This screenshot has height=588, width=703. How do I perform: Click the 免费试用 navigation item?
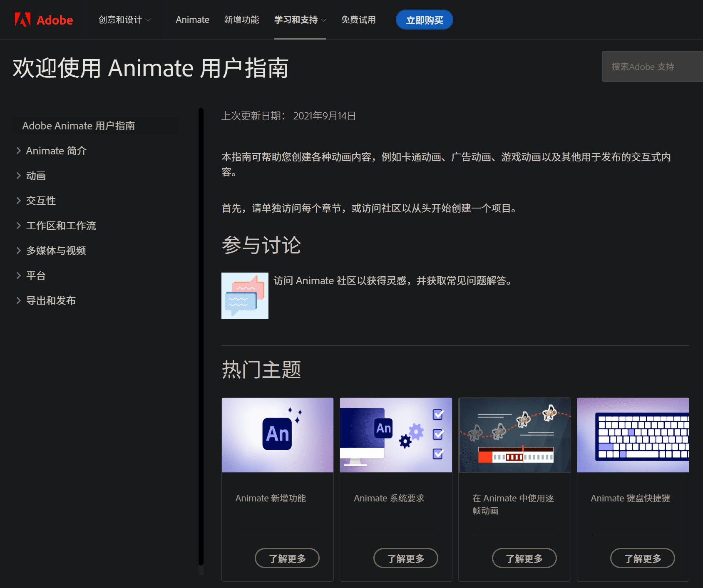(x=358, y=20)
